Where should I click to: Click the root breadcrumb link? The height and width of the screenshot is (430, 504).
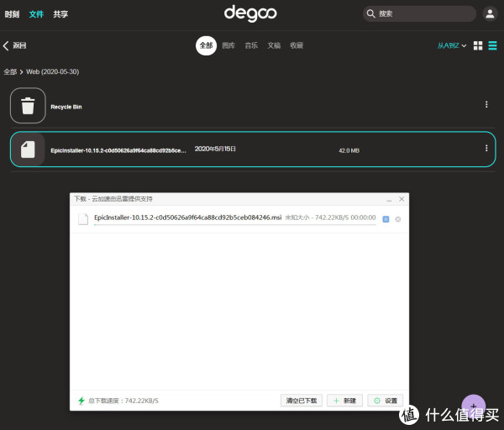(10, 71)
